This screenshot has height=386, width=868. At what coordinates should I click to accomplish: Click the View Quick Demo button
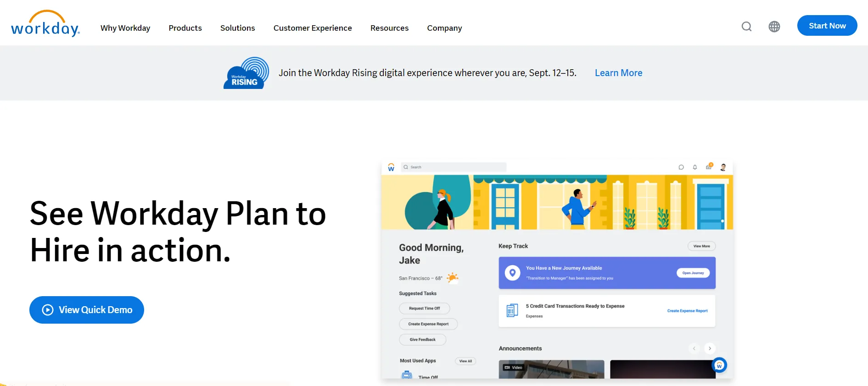pos(87,310)
